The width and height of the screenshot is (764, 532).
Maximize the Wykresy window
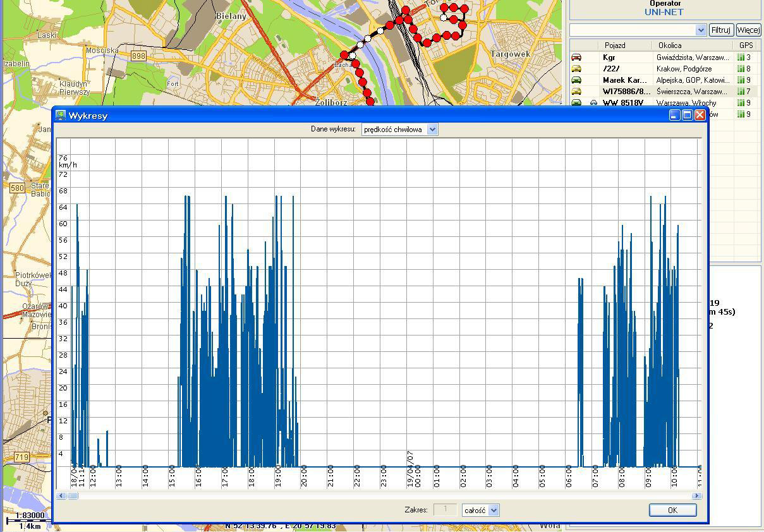click(687, 115)
